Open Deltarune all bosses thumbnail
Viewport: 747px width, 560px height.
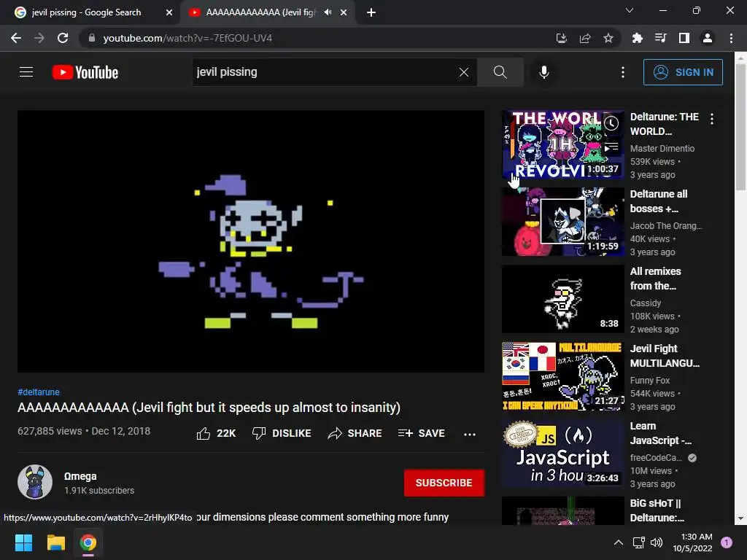pyautogui.click(x=563, y=222)
